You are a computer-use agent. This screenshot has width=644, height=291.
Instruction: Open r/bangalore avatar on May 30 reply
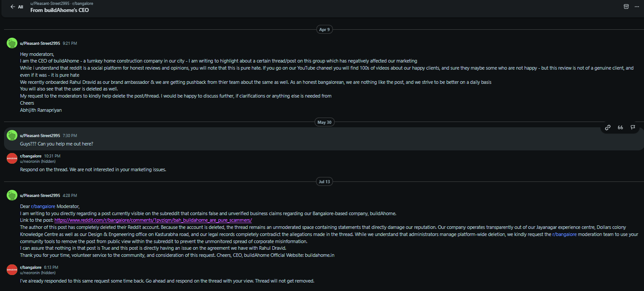click(x=12, y=159)
